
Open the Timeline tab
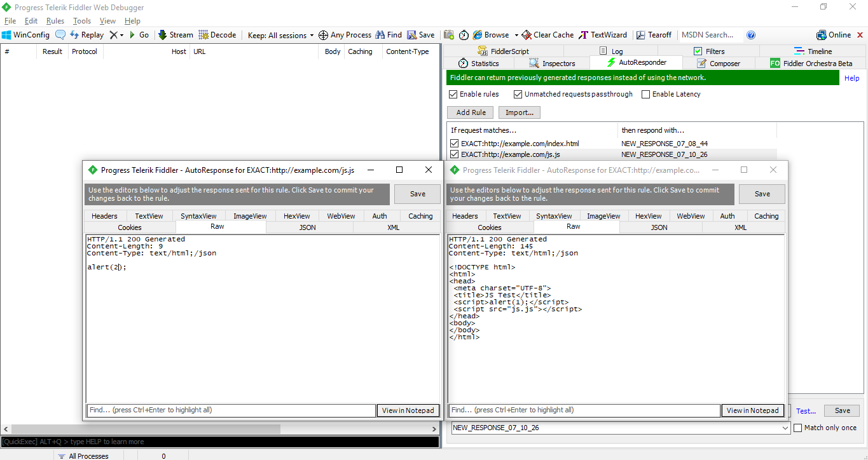[813, 51]
